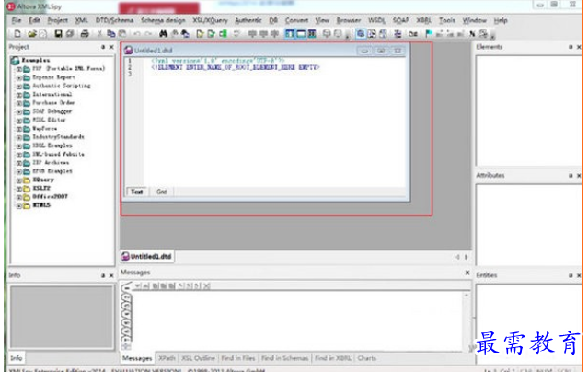588x372 pixels.
Task: Click the Cut scissors icon
Action: [x=99, y=34]
